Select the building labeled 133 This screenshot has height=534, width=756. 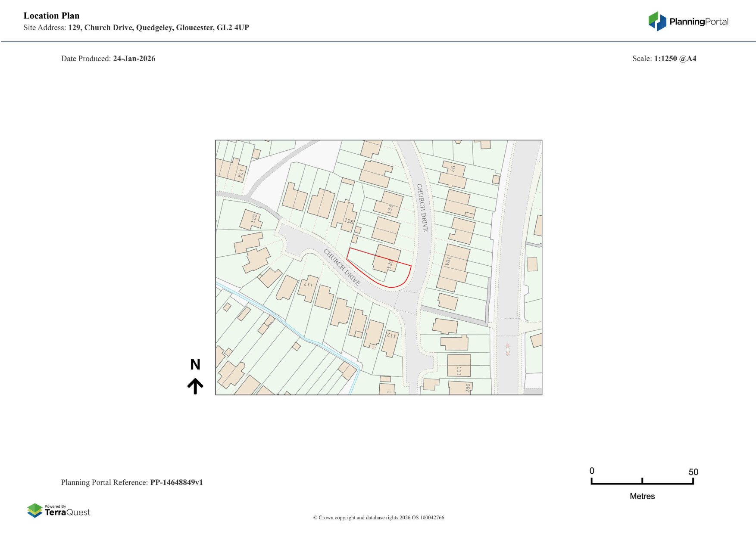[388, 205]
